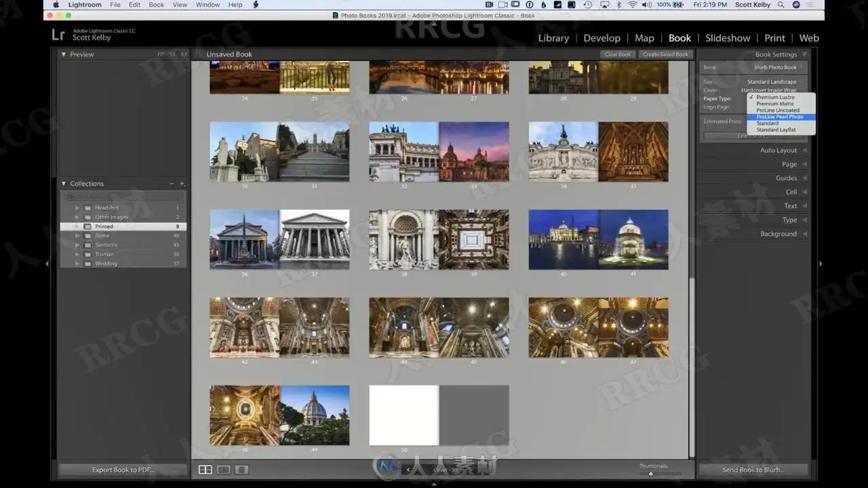868x488 pixels.
Task: Switch to the Develop module
Action: (x=601, y=38)
